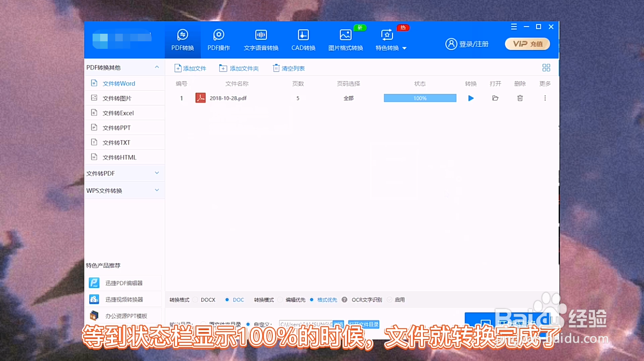644x361 pixels.
Task: Click 清空列表 to clear the file list
Action: pyautogui.click(x=289, y=68)
